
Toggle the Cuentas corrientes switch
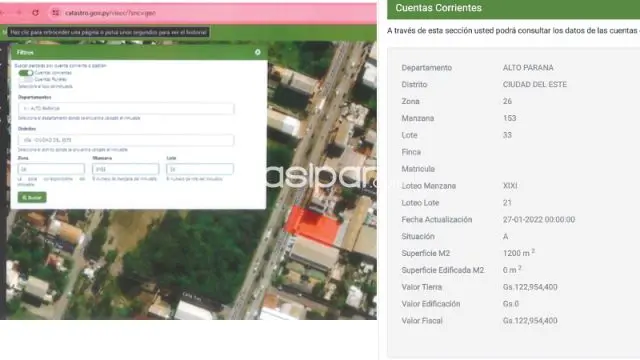(26, 73)
